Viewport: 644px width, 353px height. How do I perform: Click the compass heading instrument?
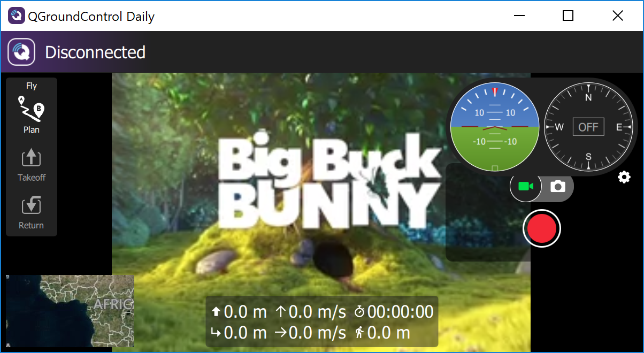pyautogui.click(x=588, y=127)
